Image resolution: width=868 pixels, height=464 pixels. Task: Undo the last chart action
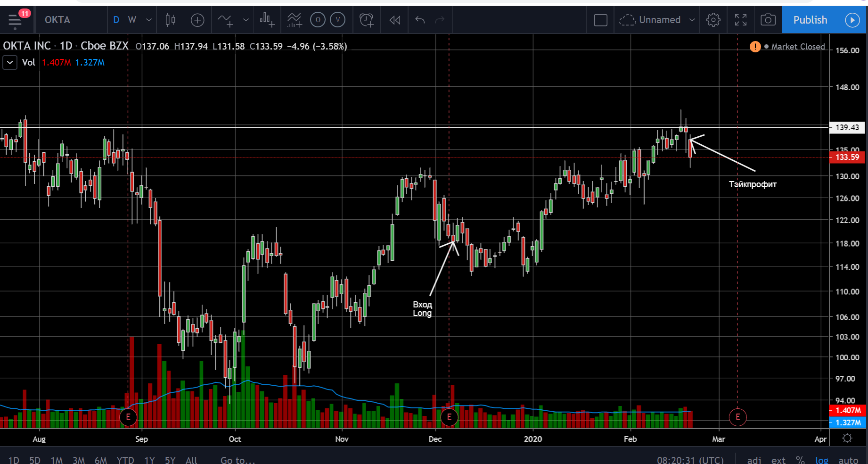[x=420, y=20]
